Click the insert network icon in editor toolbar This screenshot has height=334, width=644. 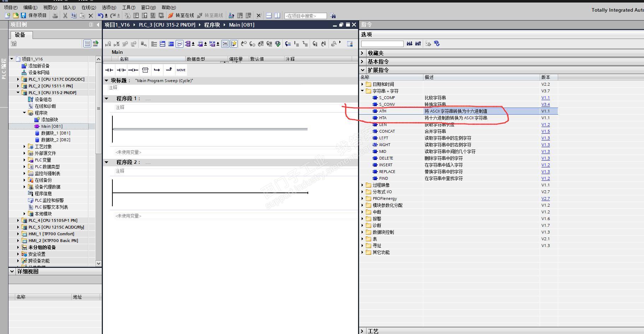pos(108,44)
